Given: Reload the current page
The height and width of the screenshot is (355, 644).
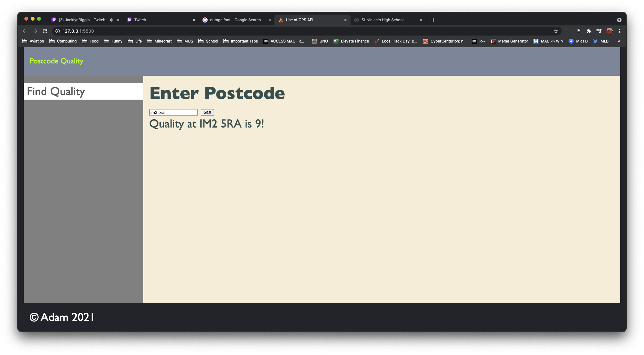Looking at the screenshot, I should point(45,31).
